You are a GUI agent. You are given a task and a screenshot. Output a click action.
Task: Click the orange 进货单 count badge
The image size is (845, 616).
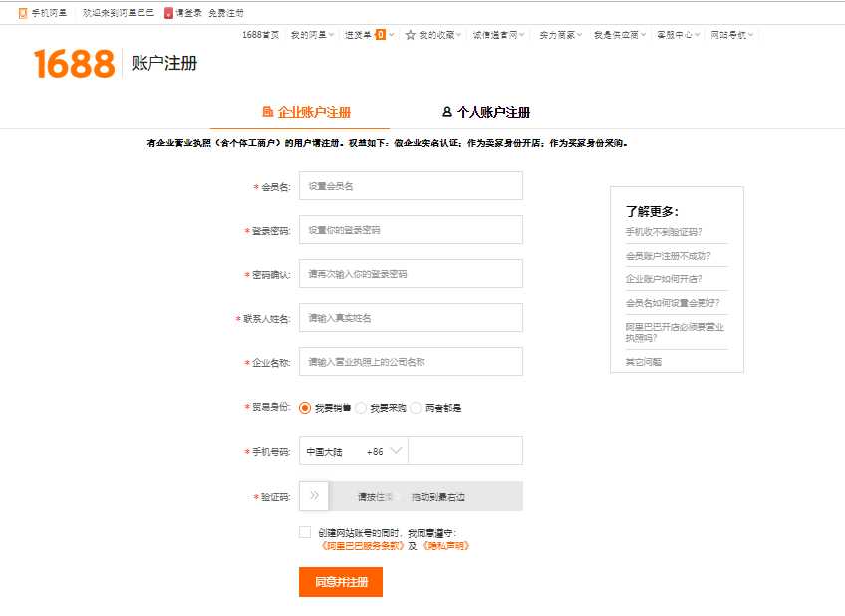[381, 35]
